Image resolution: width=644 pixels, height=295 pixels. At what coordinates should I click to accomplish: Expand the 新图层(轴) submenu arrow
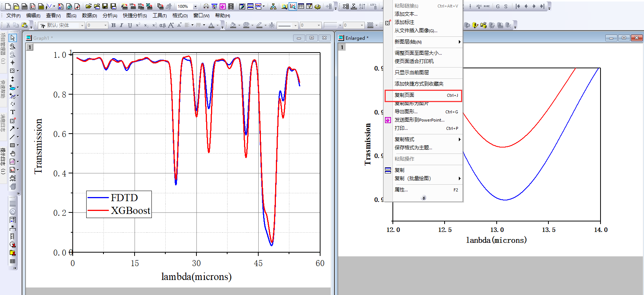(x=460, y=42)
